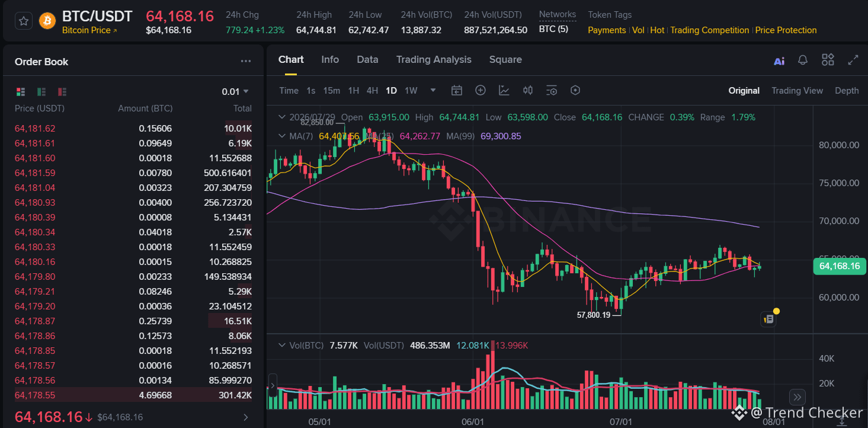Viewport: 868px width, 428px height.
Task: Click the circled plus icon
Action: [x=481, y=90]
